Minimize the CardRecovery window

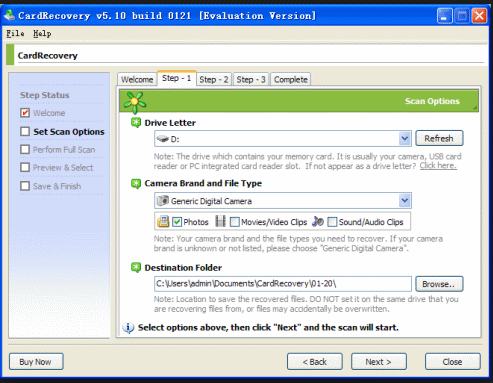445,16
